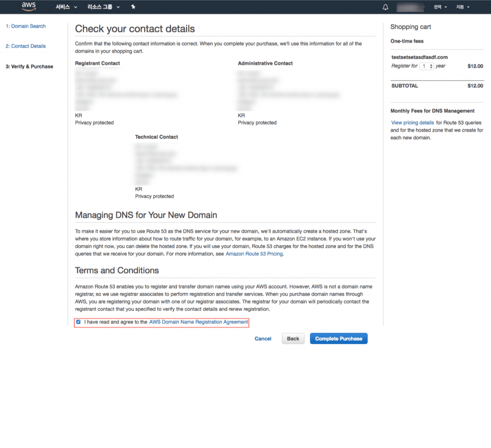
Task: Expand the 리소스 그룹 menu
Action: point(104,7)
